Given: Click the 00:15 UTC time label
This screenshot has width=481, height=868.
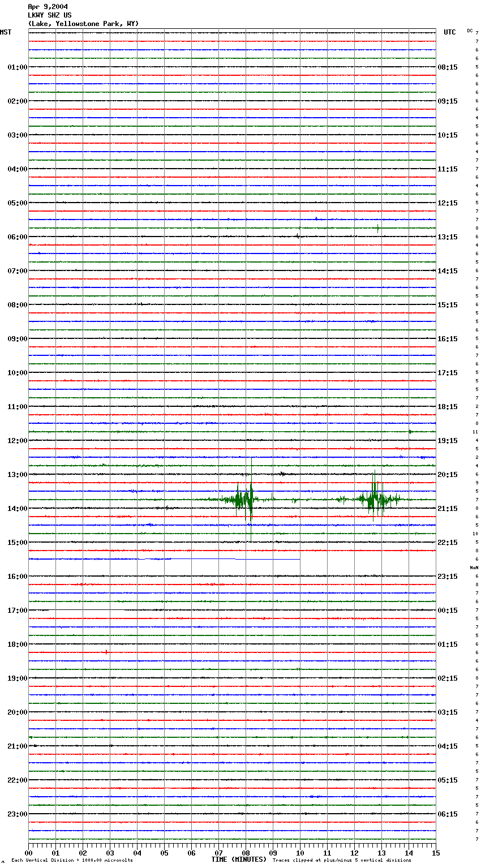Looking at the screenshot, I should point(448,610).
